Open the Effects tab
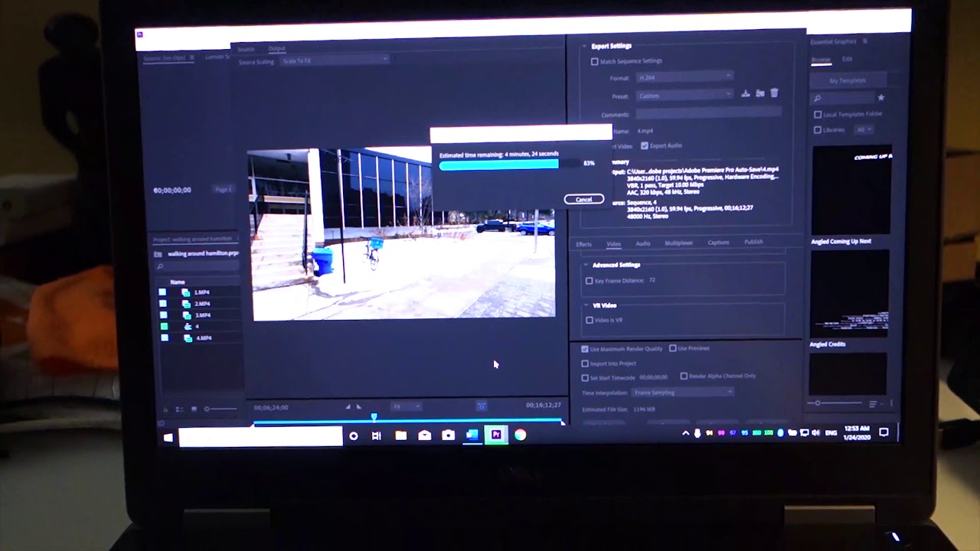 583,244
